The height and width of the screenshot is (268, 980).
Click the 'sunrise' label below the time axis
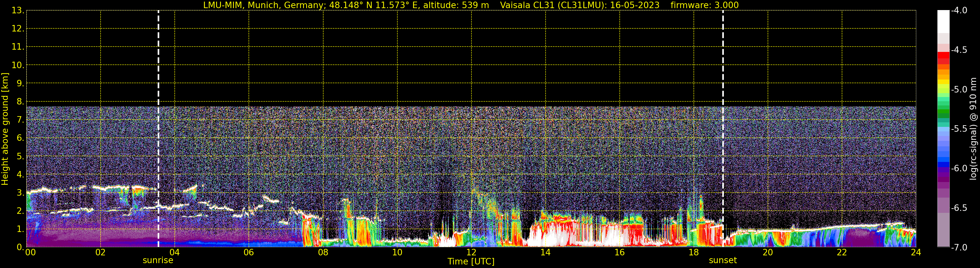click(158, 261)
